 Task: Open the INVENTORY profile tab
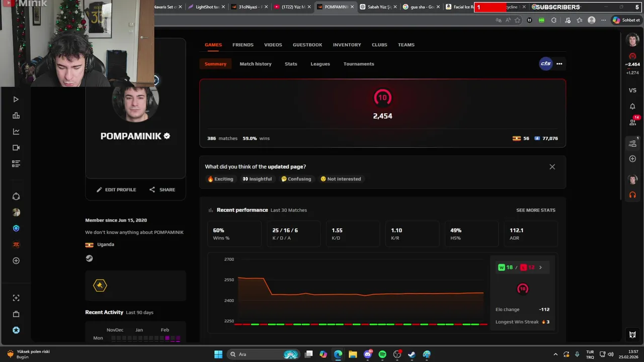[347, 45]
